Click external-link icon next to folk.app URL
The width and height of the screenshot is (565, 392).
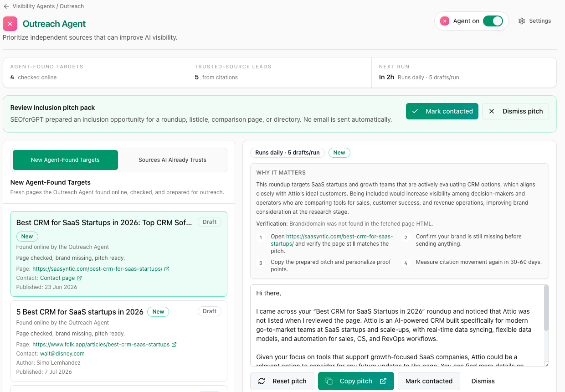pyautogui.click(x=174, y=345)
